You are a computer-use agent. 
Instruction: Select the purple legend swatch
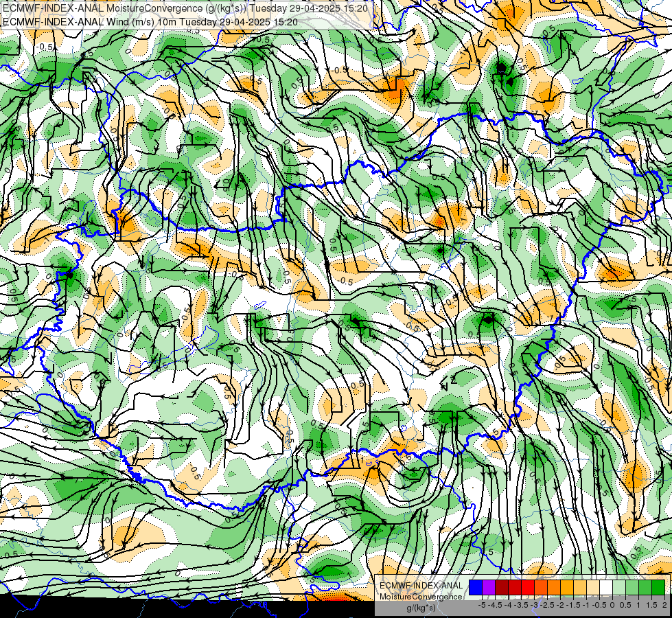point(489,587)
